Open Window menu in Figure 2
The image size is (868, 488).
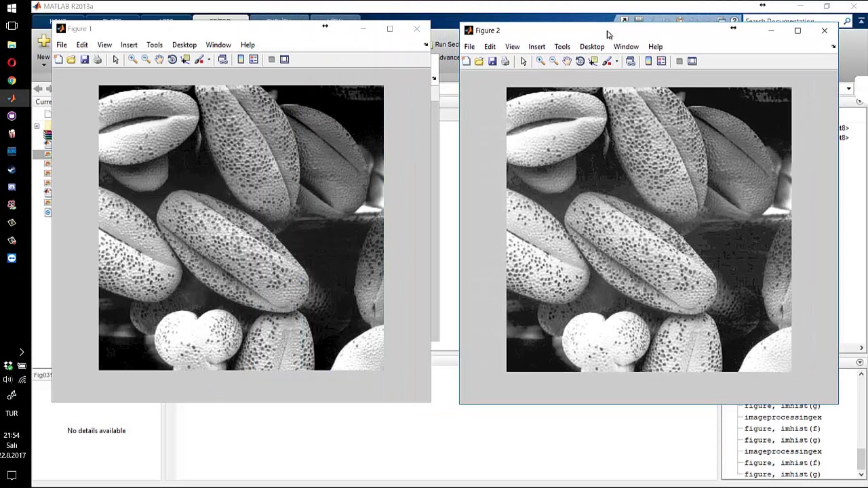626,47
